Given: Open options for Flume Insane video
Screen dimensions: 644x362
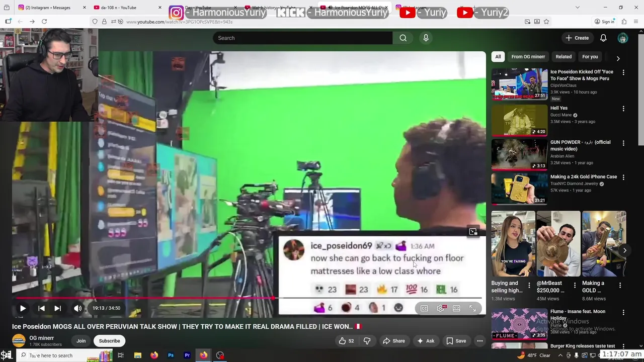Looking at the screenshot, I should (x=623, y=312).
